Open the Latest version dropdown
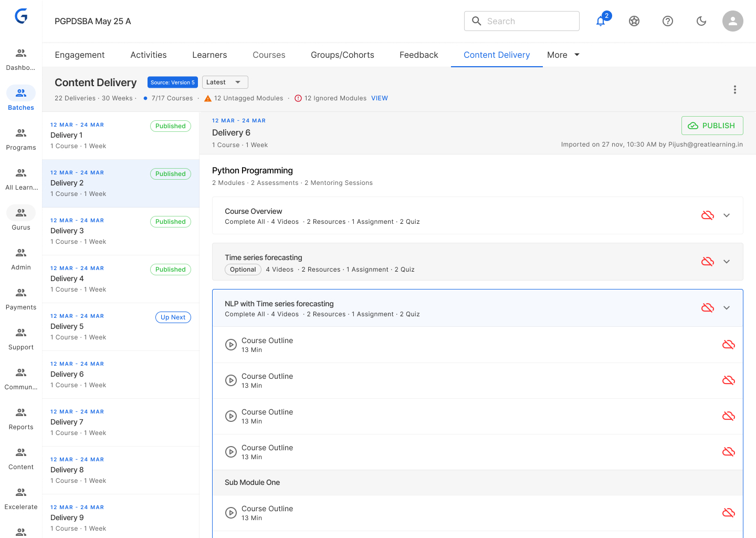Screen dimensions: 756x538 225,82
